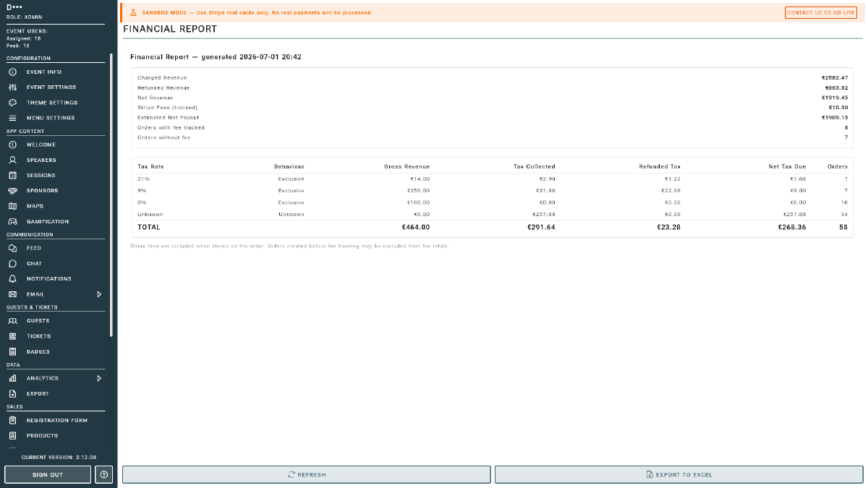Image resolution: width=868 pixels, height=488 pixels.
Task: Select the Refunded Revenue row label
Action: (163, 87)
